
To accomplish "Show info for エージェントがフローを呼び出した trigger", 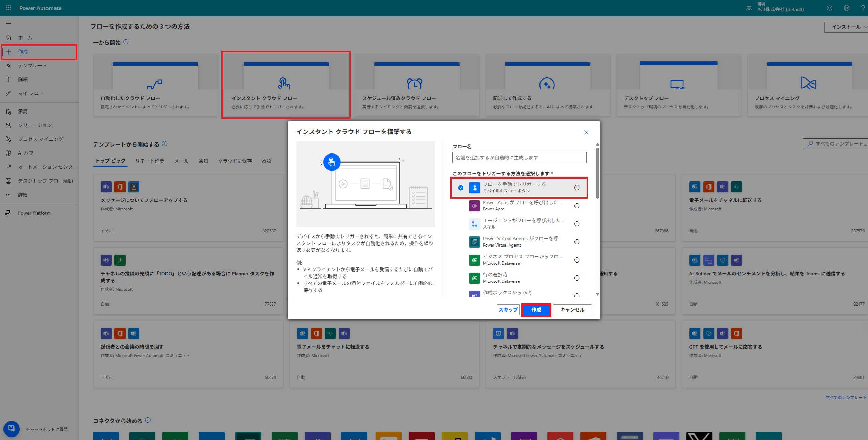I will pos(577,224).
